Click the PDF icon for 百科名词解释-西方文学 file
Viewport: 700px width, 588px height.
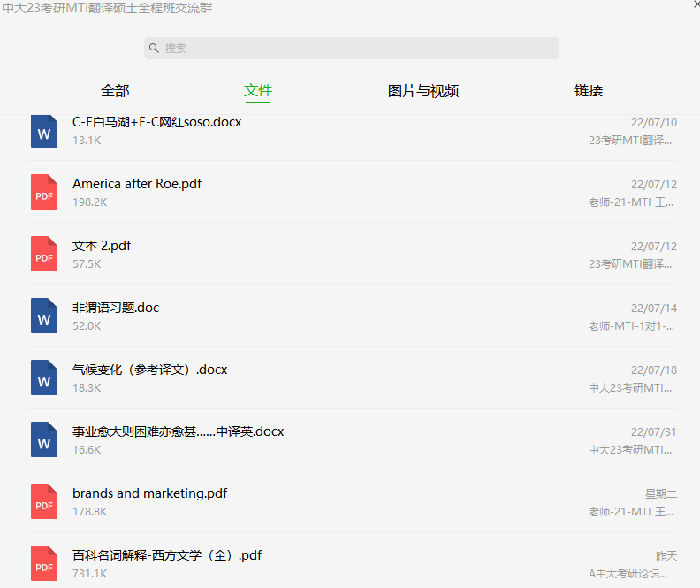[44, 563]
